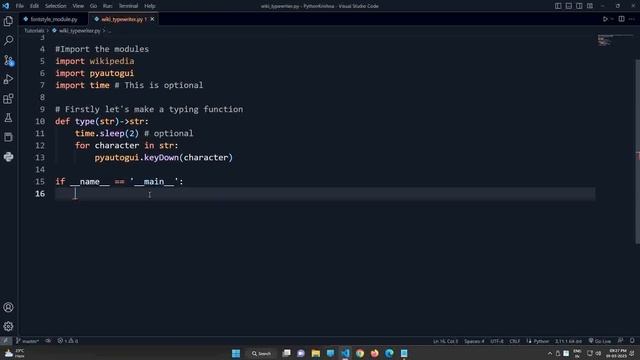
Task: Open the Testing flask view
Action: (x=8, y=118)
